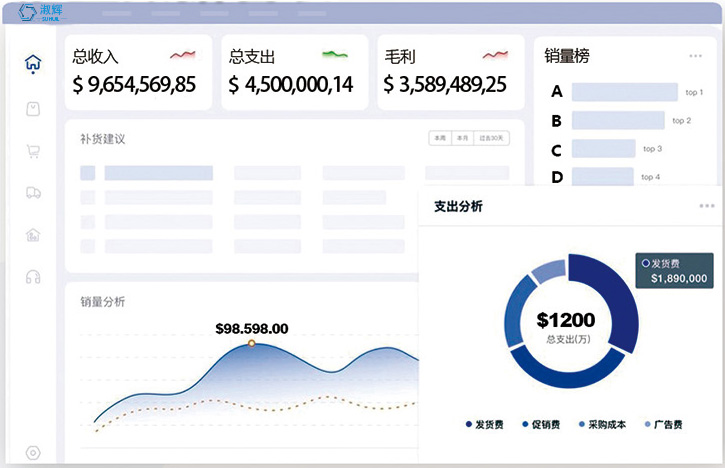Click bar A in the 销量榜 ranking

click(x=625, y=92)
